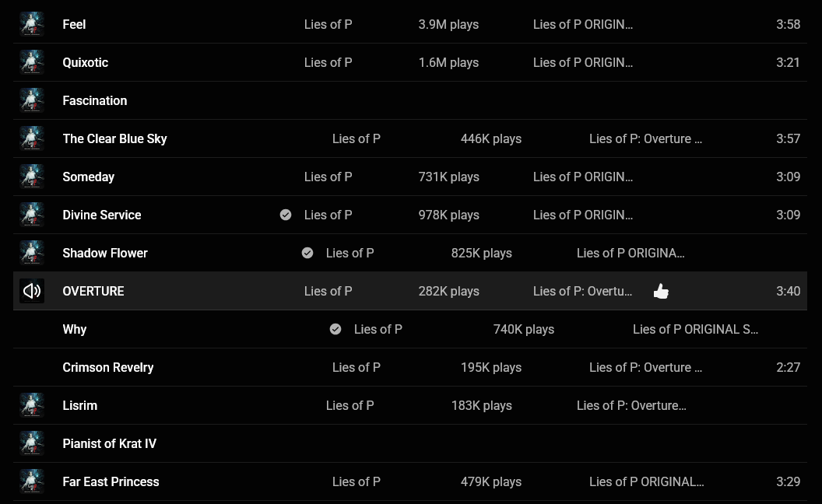
Task: Select the Crimson Revelry track title
Action: click(x=108, y=367)
